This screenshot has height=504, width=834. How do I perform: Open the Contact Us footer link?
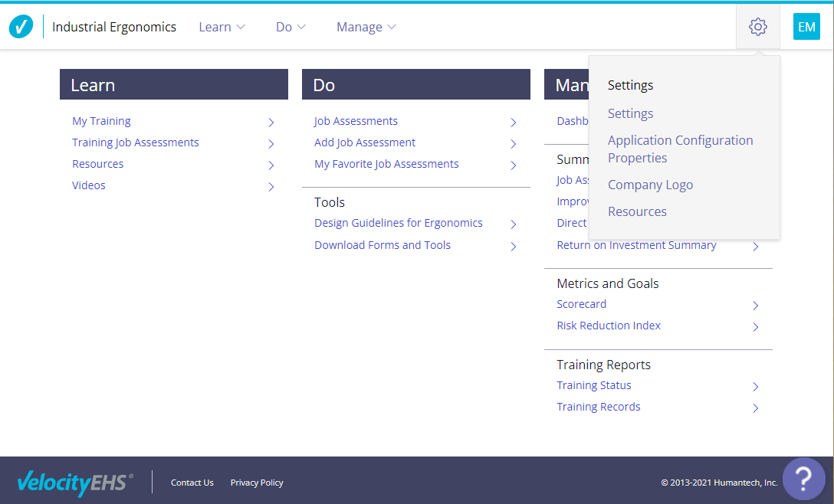tap(192, 483)
